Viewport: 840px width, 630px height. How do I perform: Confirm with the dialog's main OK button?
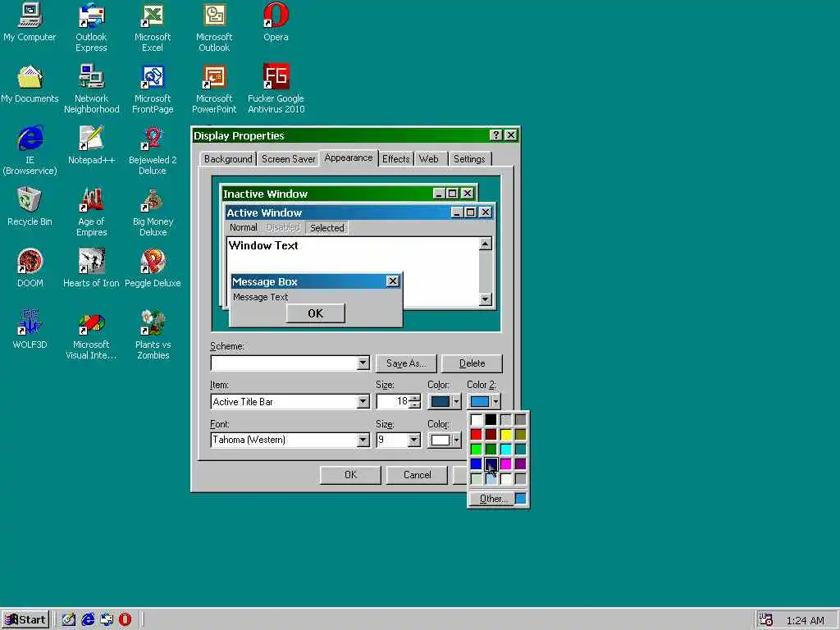[350, 475]
